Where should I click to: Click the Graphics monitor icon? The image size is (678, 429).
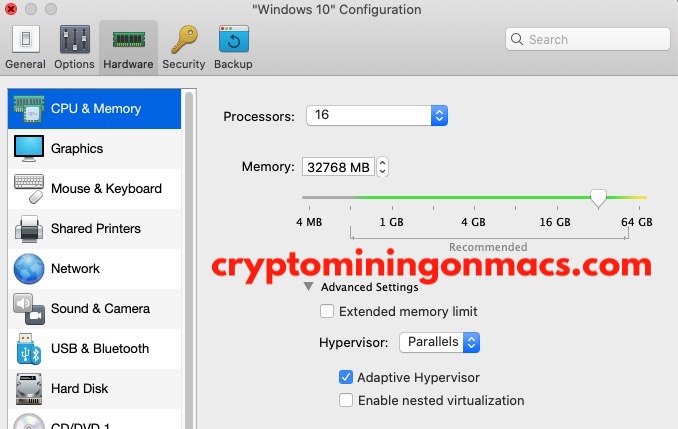coord(29,148)
